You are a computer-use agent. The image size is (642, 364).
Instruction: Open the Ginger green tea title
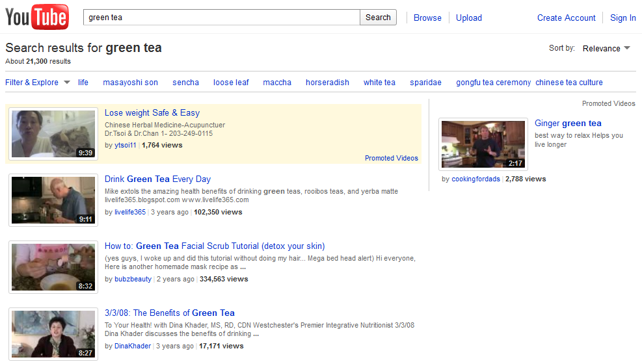pyautogui.click(x=568, y=123)
